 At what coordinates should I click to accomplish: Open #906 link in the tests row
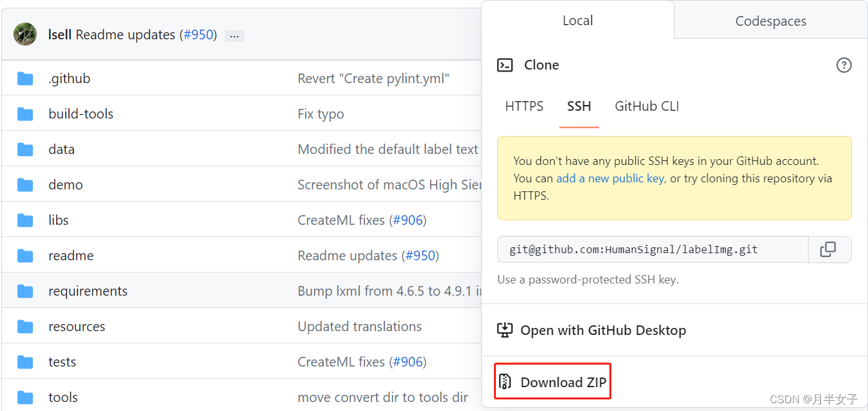coord(408,362)
